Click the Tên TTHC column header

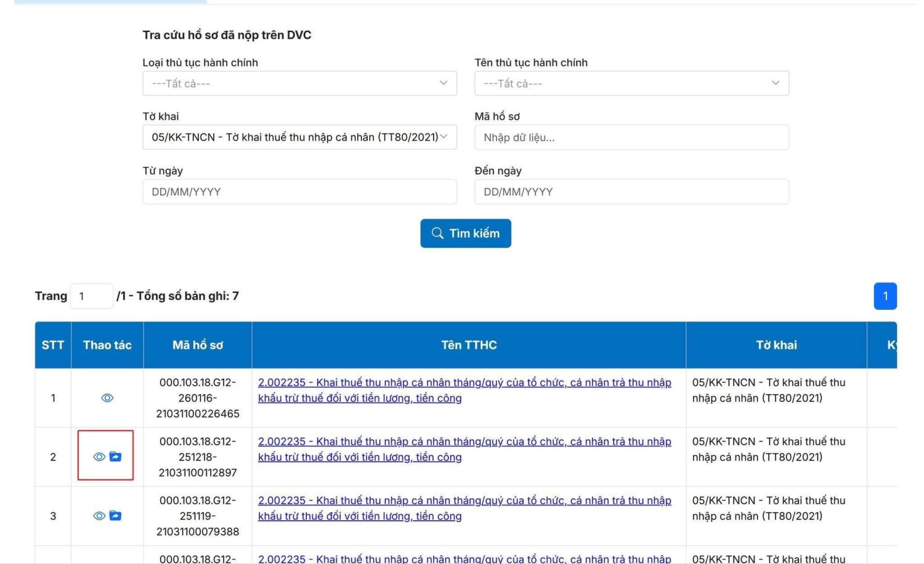click(x=469, y=345)
